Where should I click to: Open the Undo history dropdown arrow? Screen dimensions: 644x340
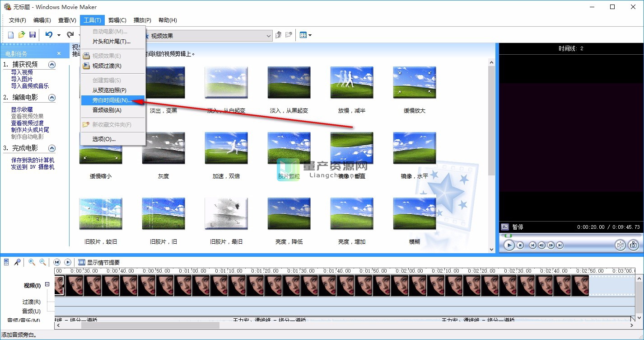click(x=59, y=35)
